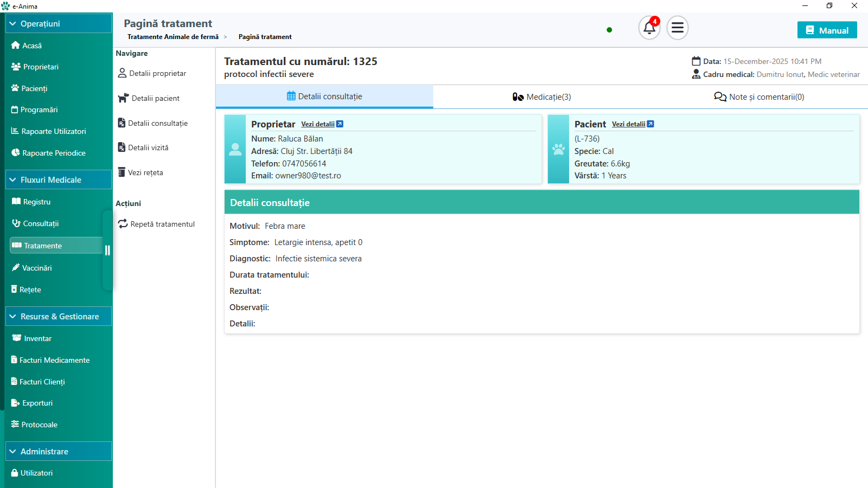The image size is (868, 488).
Task: Click the Repetă tratamentul repeat icon
Action: point(123,223)
